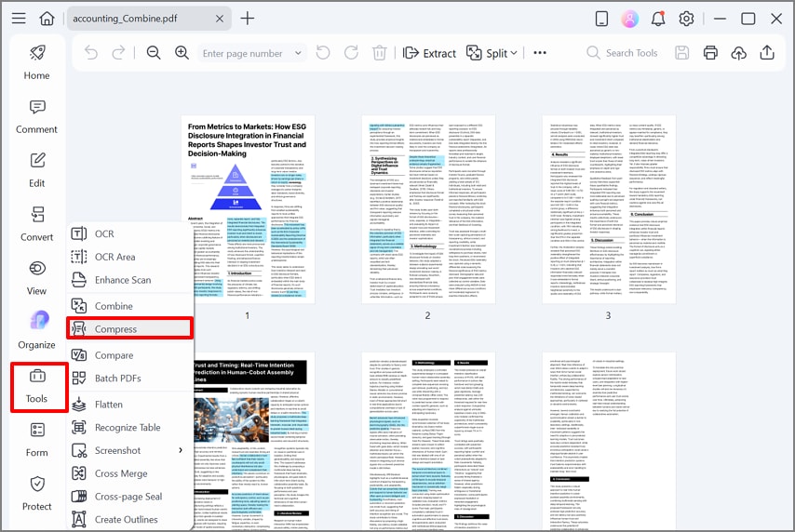This screenshot has height=532, width=795.
Task: Open the Edit sidebar section
Action: 36,170
